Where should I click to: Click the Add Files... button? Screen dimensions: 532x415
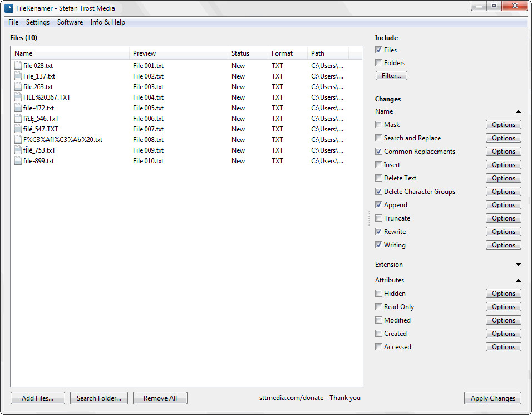38,398
